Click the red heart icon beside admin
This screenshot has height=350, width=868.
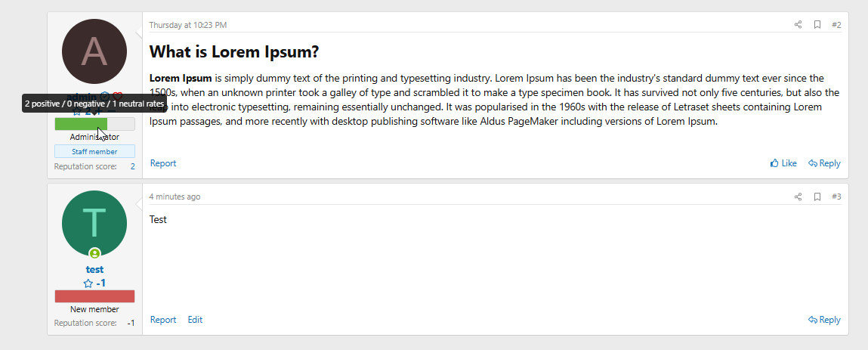(117, 96)
